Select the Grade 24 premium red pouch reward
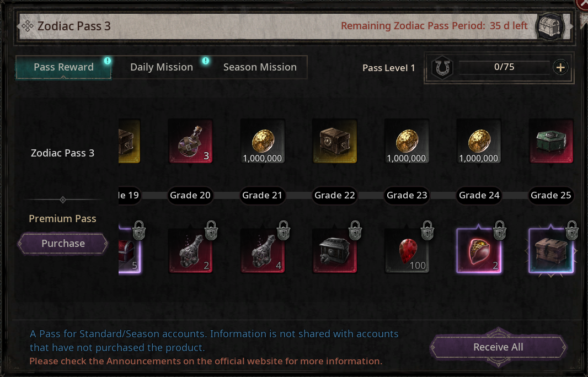The image size is (588, 377). tap(479, 251)
